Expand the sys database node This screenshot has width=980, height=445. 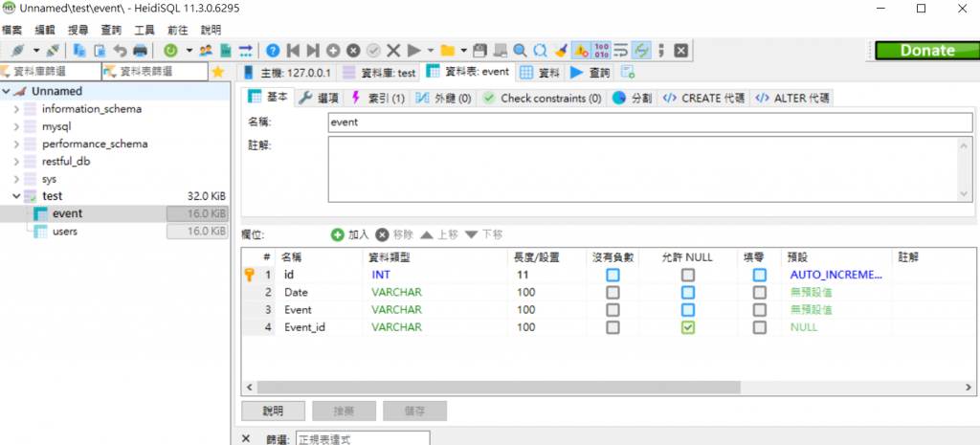[x=17, y=179]
